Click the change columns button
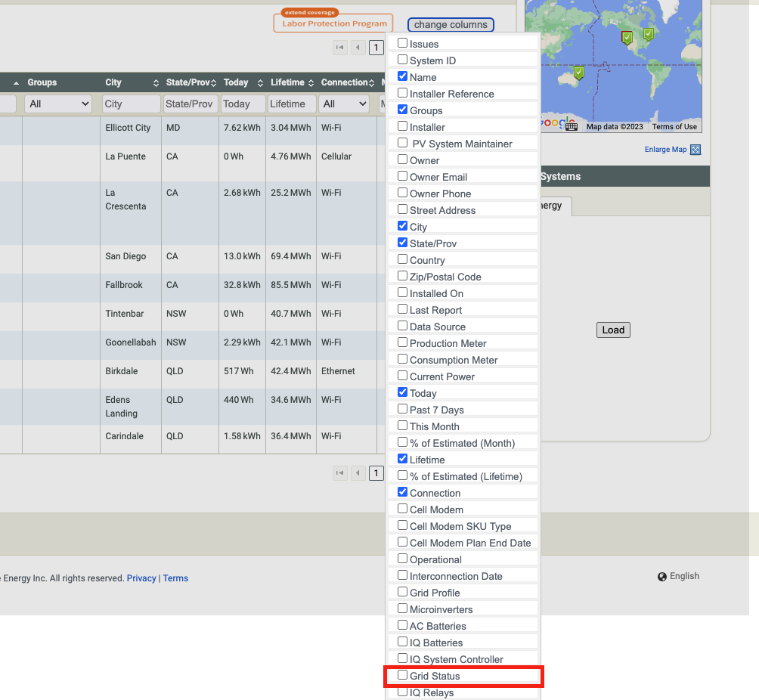 451,25
